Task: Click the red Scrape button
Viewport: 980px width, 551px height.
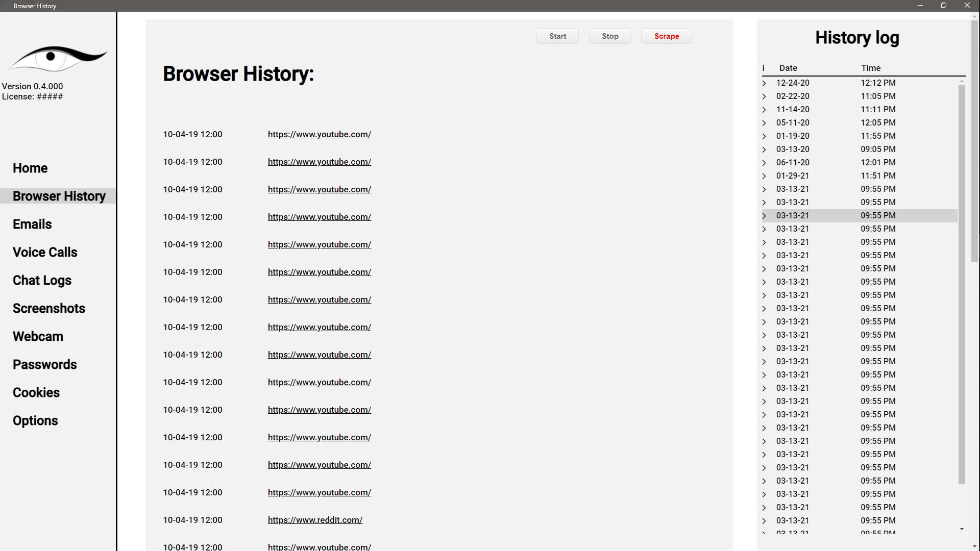Action: coord(667,36)
